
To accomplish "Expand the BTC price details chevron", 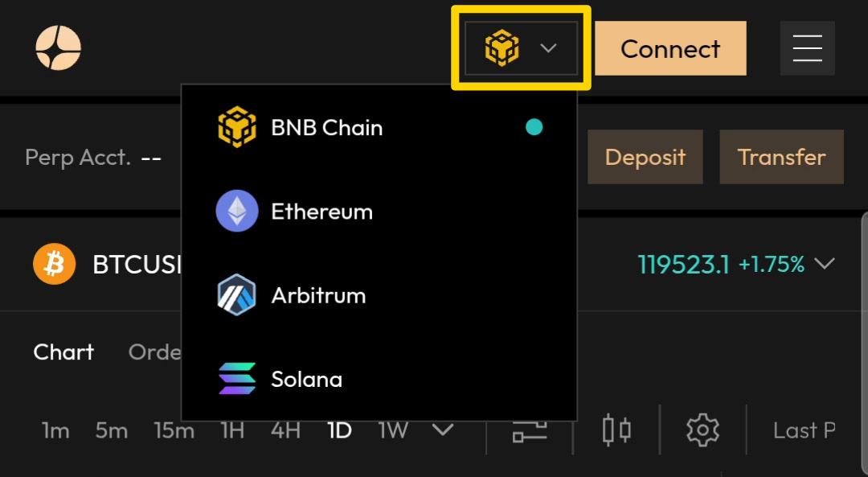I will (x=825, y=264).
